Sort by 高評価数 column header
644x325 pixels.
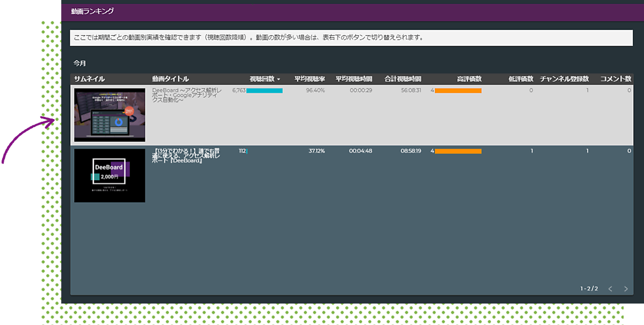[x=469, y=79]
